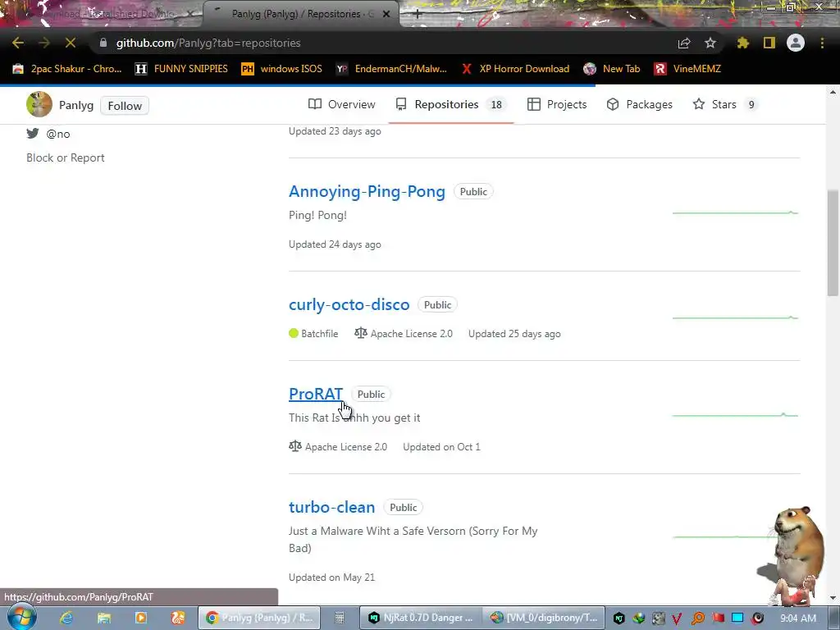Close the Panlyg Repositories browser tab
The height and width of the screenshot is (630, 840).
pyautogui.click(x=386, y=14)
